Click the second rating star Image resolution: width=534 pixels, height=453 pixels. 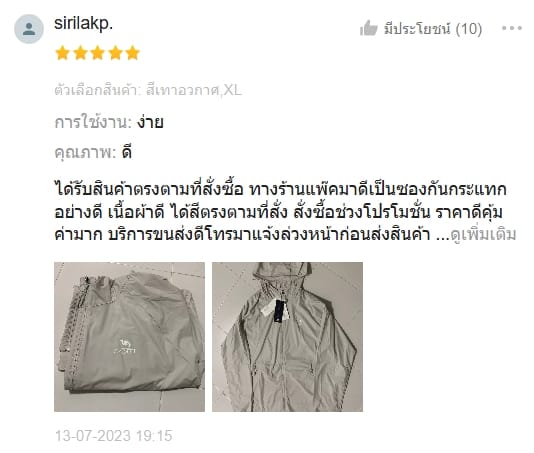click(x=80, y=53)
